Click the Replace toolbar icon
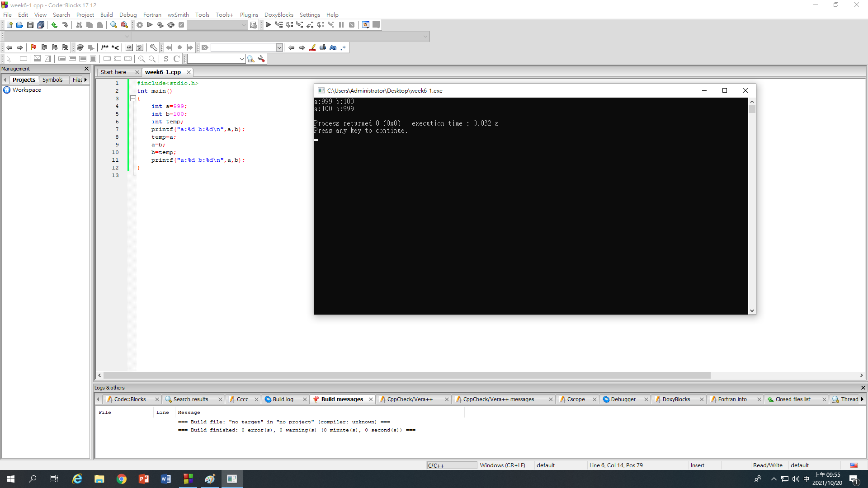 [124, 25]
